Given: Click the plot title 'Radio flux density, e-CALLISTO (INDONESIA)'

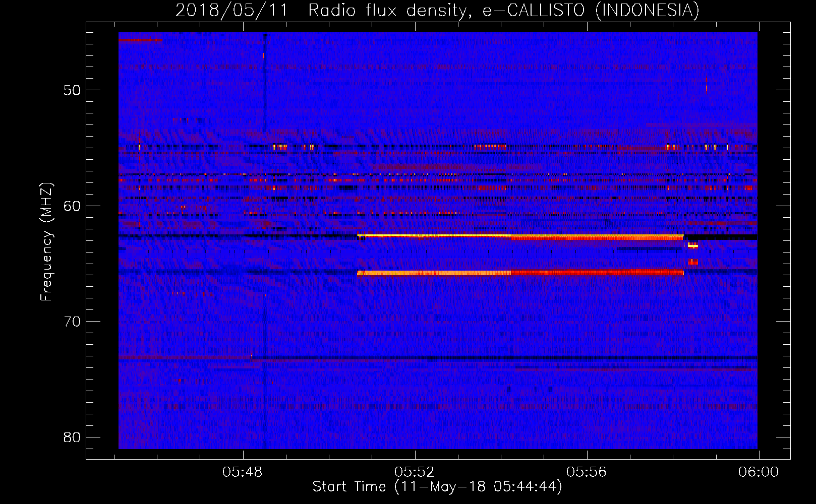Looking at the screenshot, I should [x=503, y=11].
